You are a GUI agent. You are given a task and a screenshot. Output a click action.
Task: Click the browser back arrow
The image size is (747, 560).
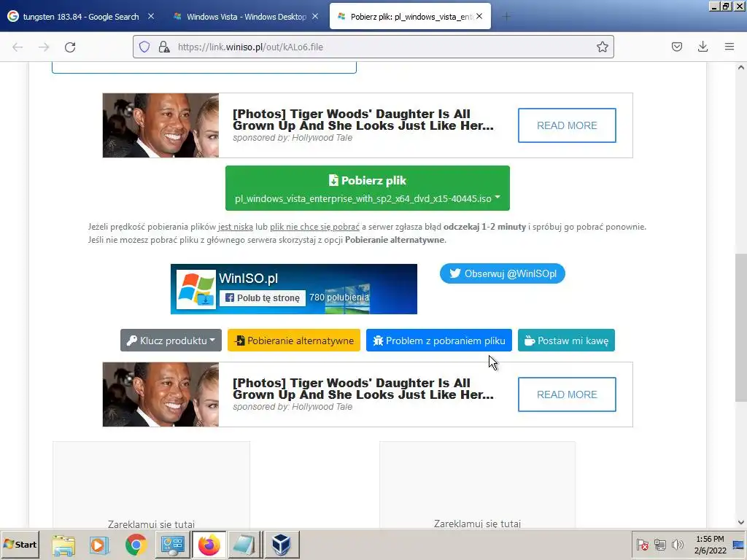(x=18, y=47)
